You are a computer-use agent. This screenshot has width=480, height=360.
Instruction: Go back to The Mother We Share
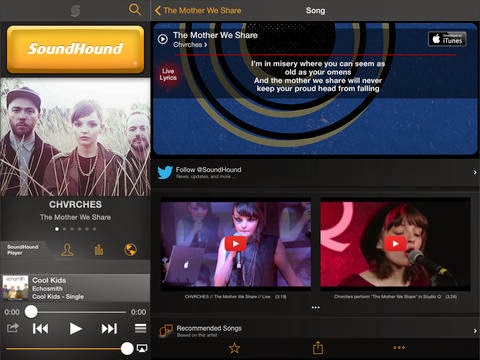tap(198, 10)
